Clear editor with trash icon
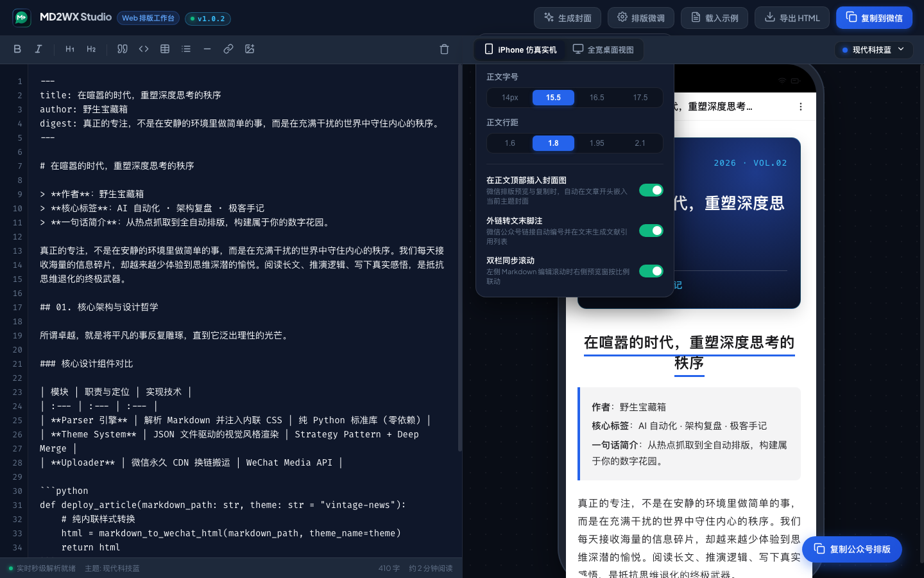The image size is (924, 578). click(x=444, y=49)
